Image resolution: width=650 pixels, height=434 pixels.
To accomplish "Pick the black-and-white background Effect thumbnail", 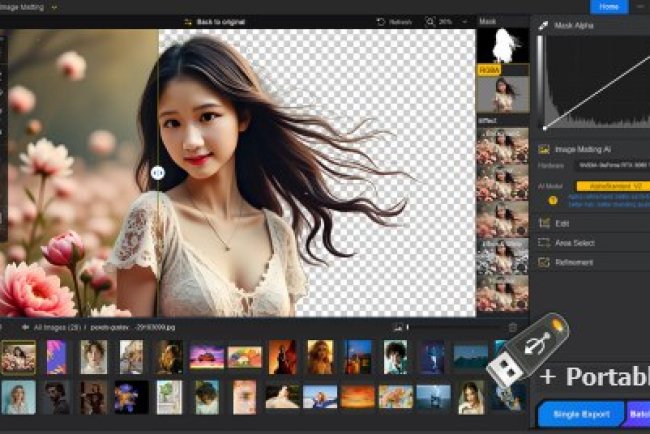I will [502, 256].
